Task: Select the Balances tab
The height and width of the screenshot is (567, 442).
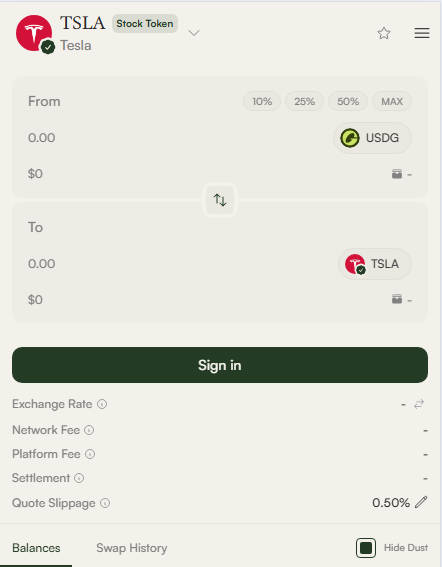Action: (36, 548)
